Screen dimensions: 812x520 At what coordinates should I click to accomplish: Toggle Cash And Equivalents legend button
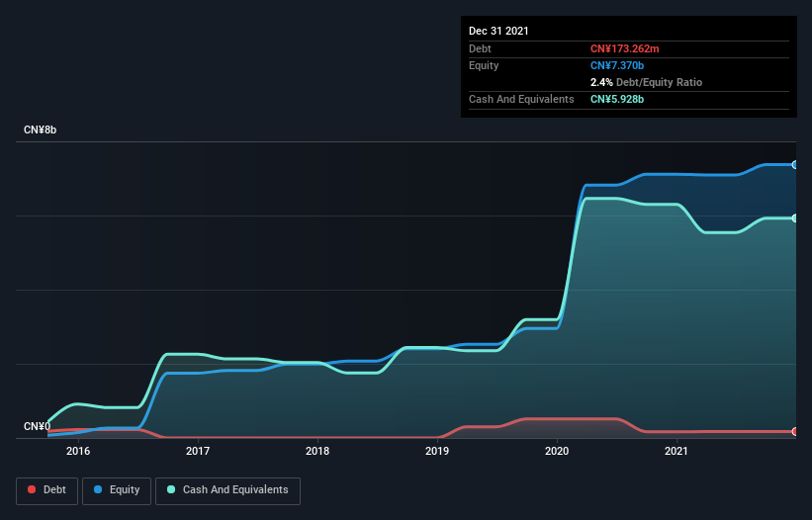(x=227, y=490)
